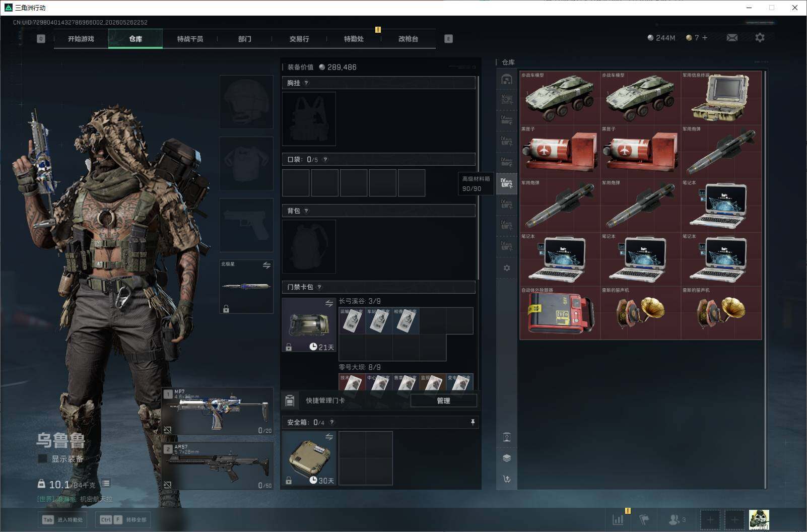Click the 进入特勤处 button
This screenshot has width=807, height=532.
62,520
